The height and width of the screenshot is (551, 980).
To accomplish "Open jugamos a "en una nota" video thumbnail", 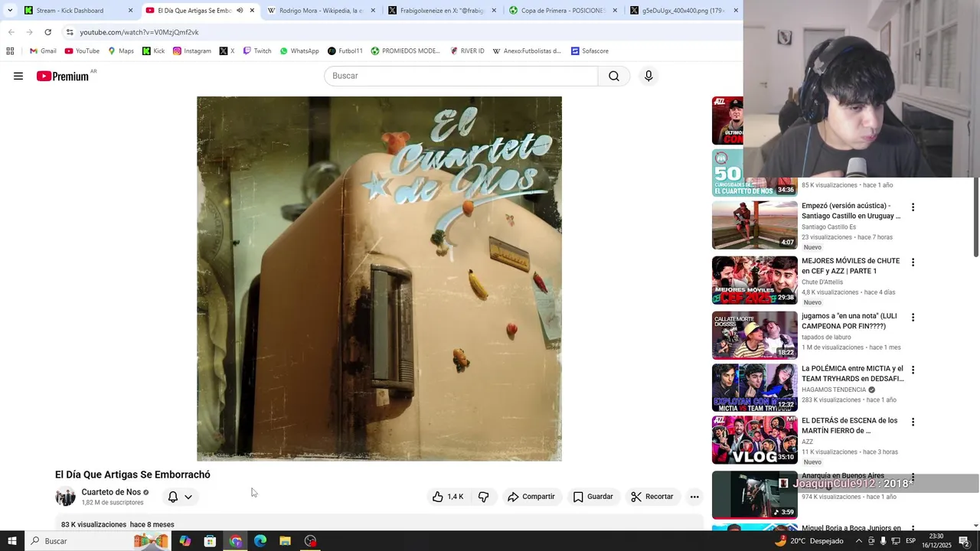I will (755, 335).
